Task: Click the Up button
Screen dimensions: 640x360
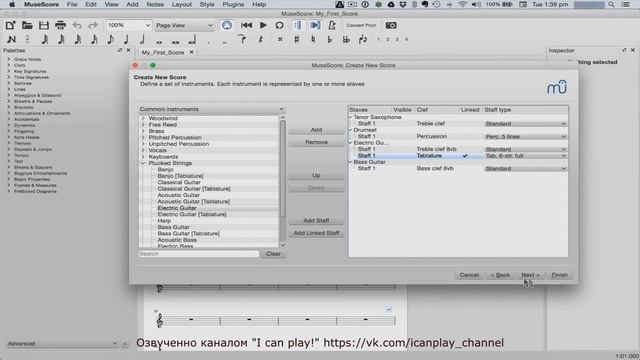Action: click(316, 175)
